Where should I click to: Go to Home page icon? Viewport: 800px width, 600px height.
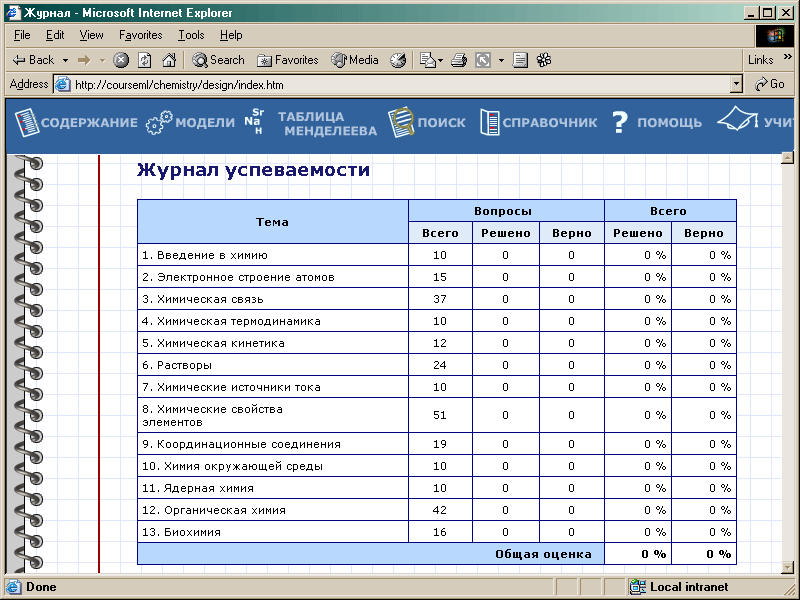pyautogui.click(x=169, y=60)
